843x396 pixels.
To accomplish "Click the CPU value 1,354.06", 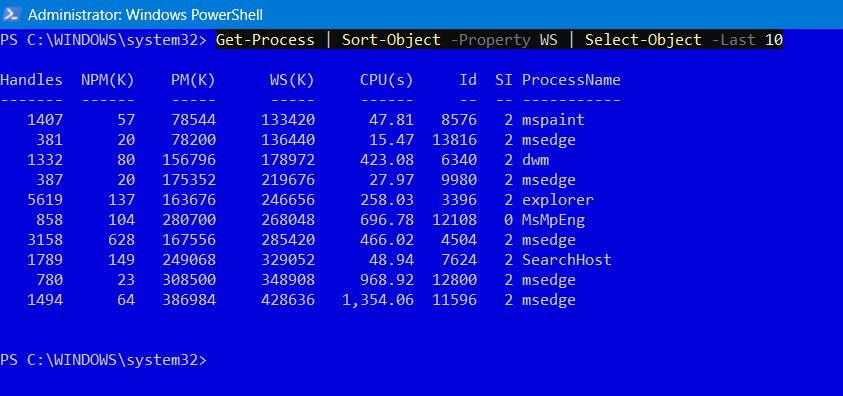I will coord(378,300).
